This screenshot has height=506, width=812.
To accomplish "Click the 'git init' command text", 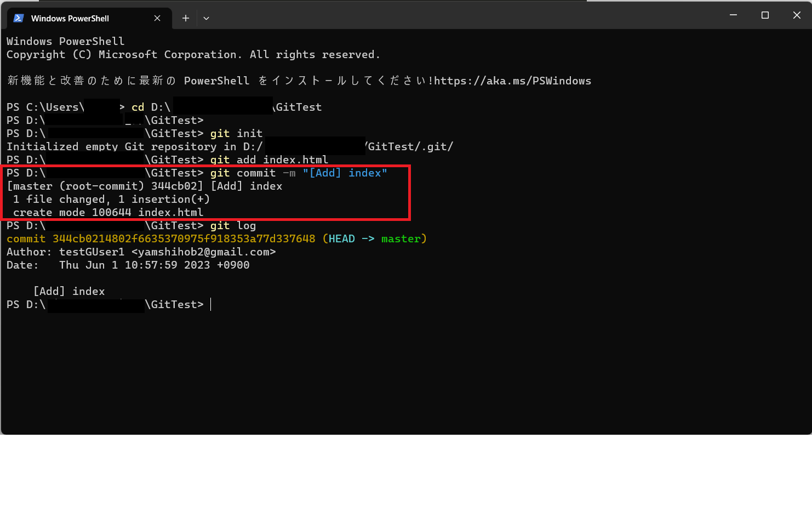I will [236, 133].
